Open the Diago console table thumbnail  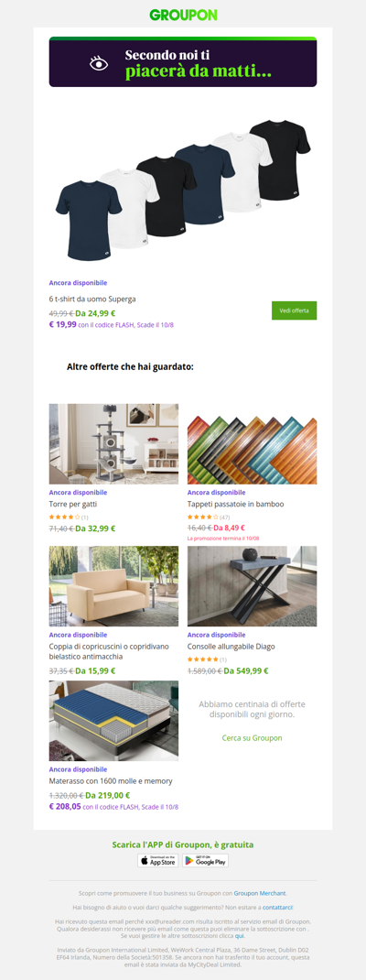(252, 586)
